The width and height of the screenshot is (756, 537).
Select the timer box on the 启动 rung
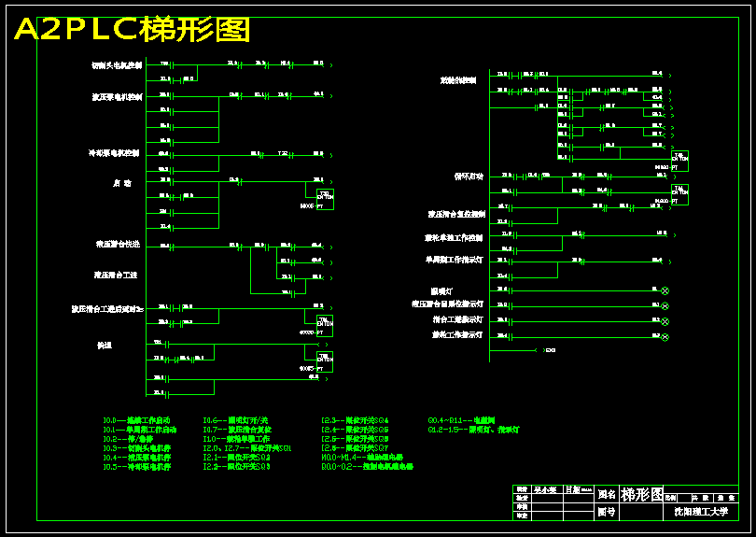tap(325, 199)
